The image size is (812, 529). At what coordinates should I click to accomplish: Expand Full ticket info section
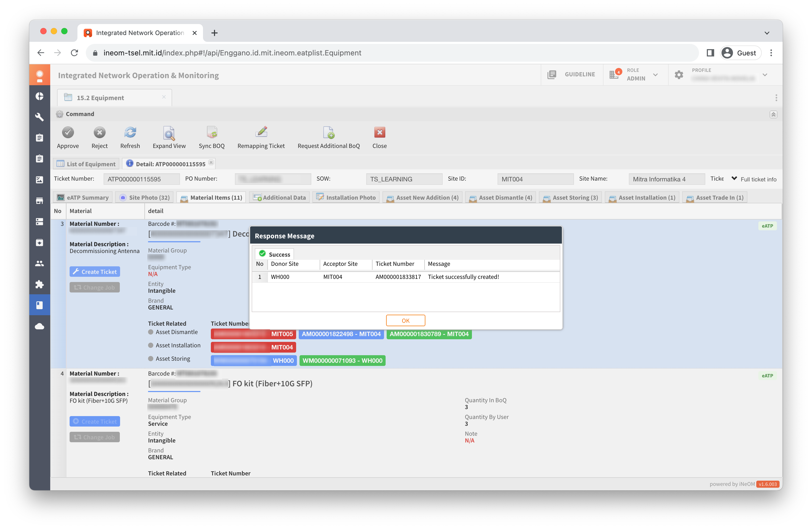(x=754, y=179)
